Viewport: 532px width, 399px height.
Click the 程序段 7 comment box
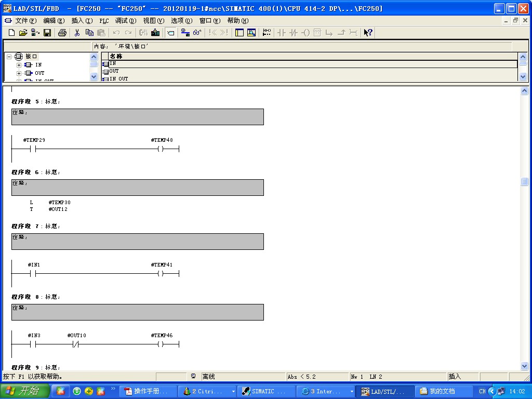pos(137,242)
